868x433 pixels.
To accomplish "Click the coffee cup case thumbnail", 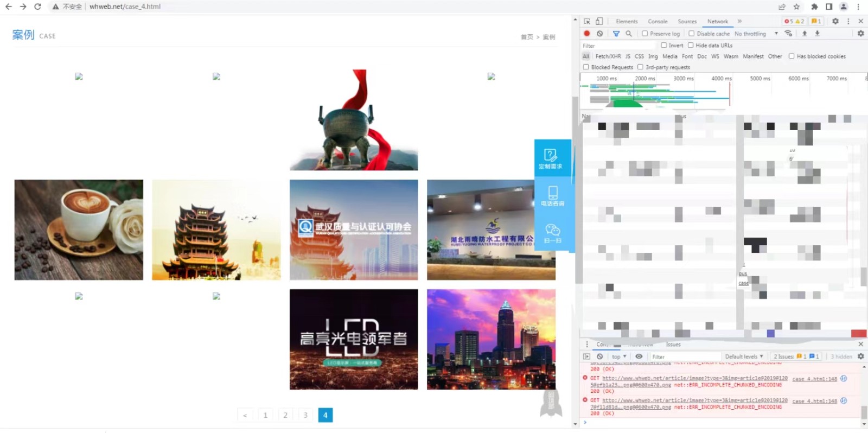I will tap(79, 230).
